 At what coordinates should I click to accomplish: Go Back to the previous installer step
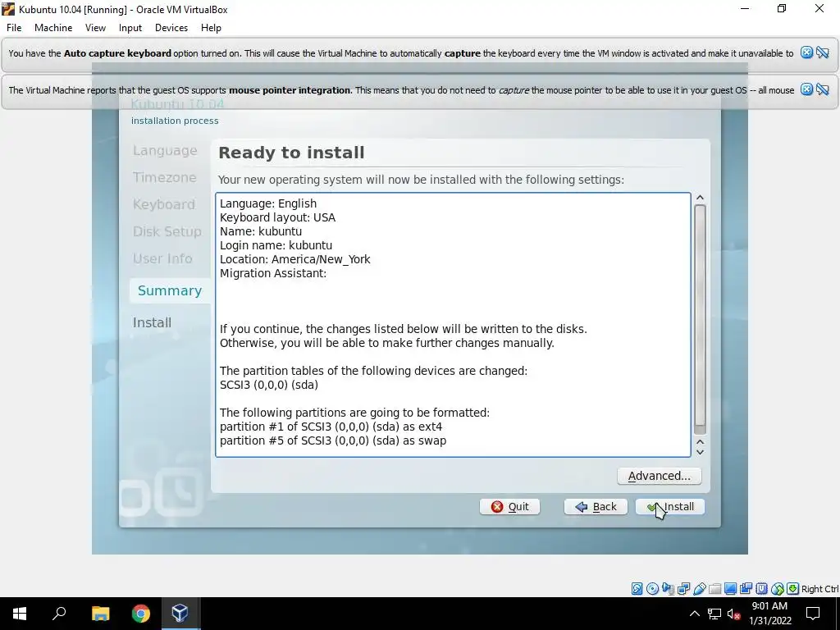596,507
